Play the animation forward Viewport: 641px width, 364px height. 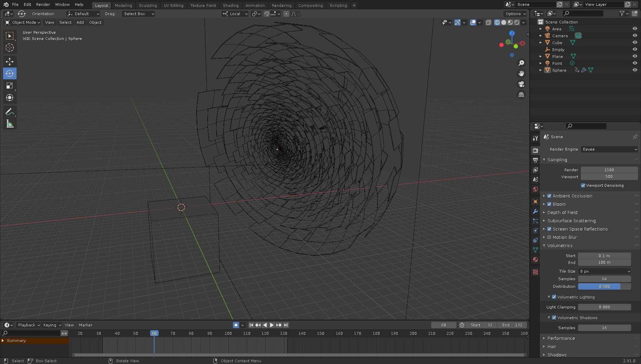[272, 325]
